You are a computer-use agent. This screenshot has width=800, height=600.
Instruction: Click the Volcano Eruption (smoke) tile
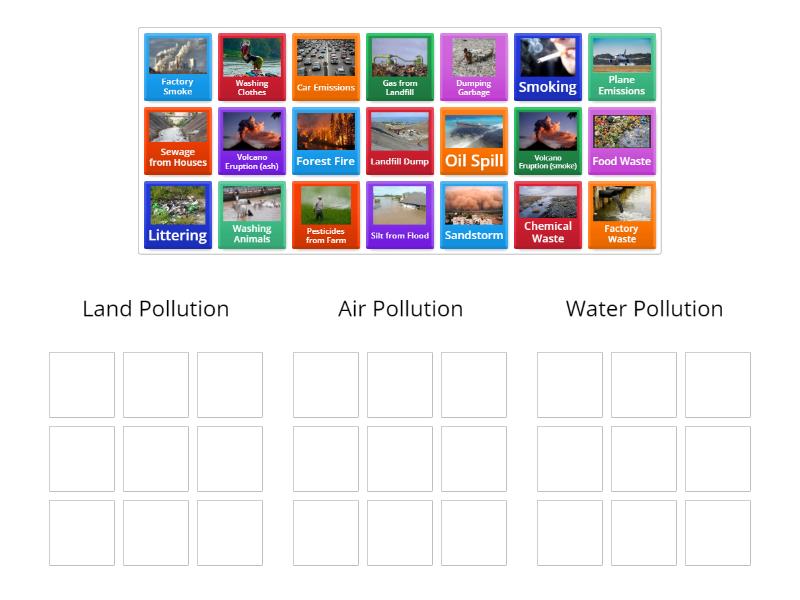tap(547, 140)
